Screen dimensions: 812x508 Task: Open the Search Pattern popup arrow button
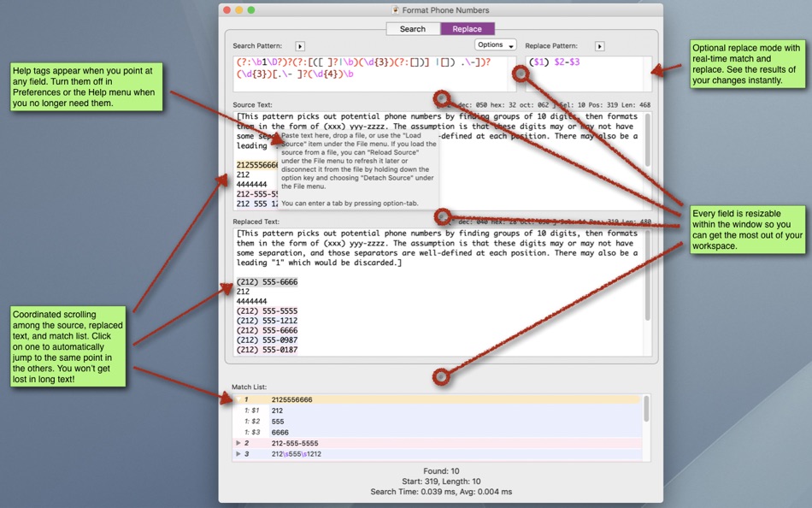pyautogui.click(x=300, y=46)
